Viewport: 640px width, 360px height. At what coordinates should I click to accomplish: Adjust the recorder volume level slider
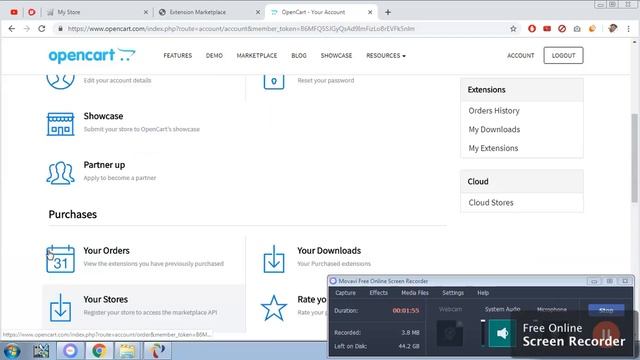click(483, 333)
